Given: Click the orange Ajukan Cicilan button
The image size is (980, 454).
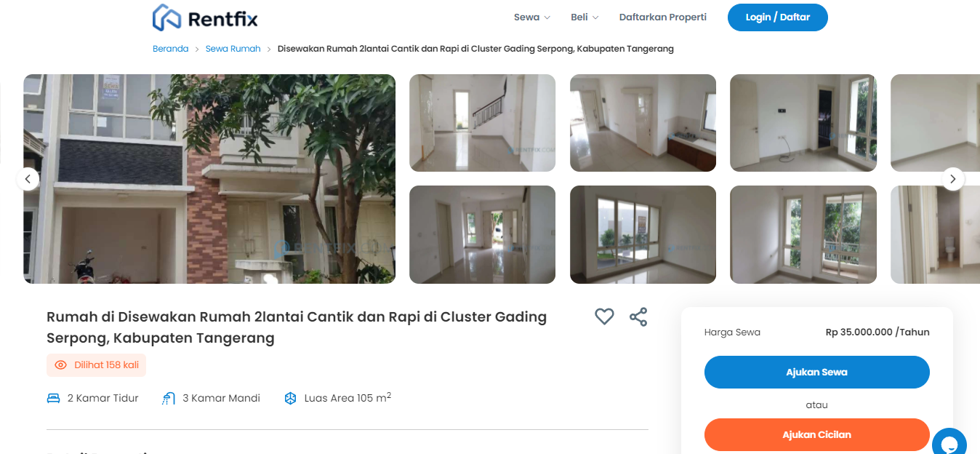Looking at the screenshot, I should [x=817, y=434].
